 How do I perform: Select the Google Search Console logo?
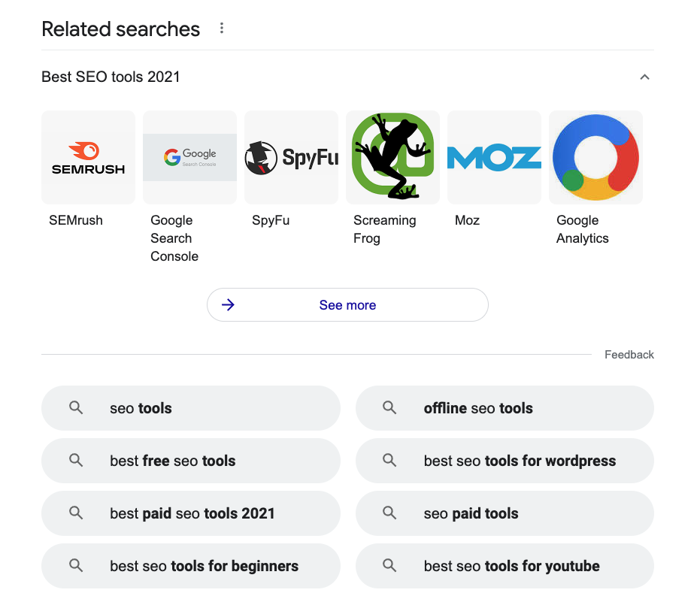(x=189, y=156)
